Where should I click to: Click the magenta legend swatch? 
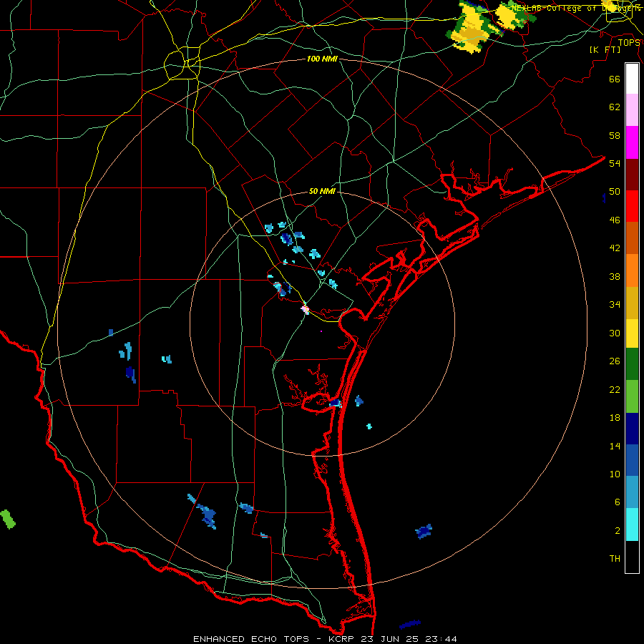pyautogui.click(x=632, y=142)
